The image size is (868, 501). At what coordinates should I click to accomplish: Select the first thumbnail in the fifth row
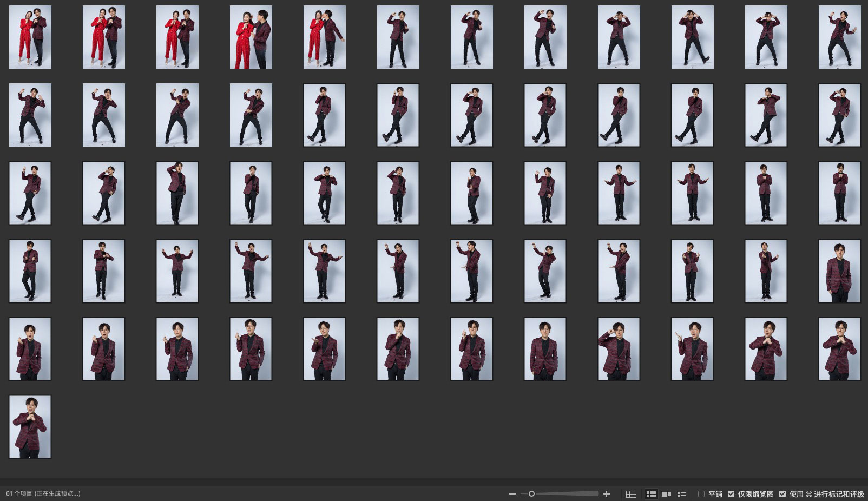pyautogui.click(x=30, y=349)
